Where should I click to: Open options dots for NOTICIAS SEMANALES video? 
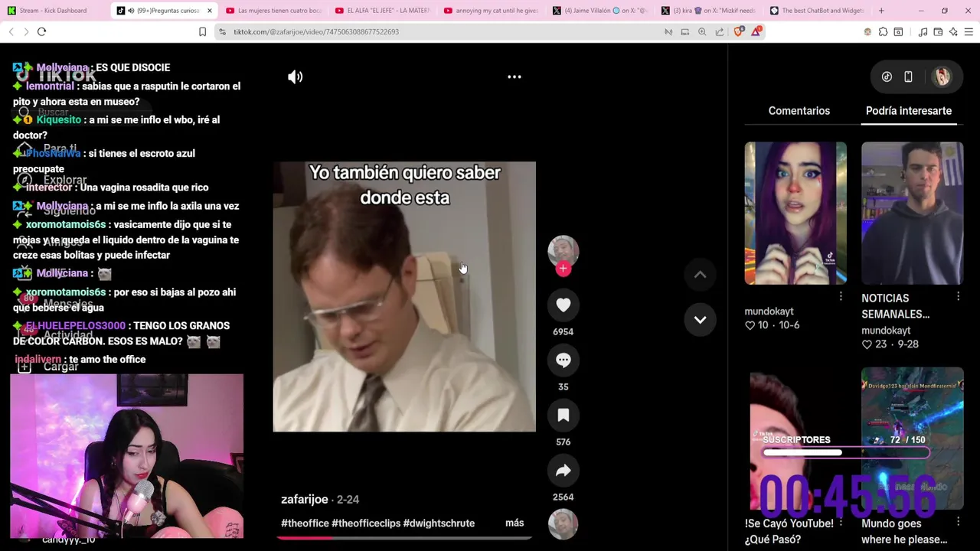pos(958,296)
